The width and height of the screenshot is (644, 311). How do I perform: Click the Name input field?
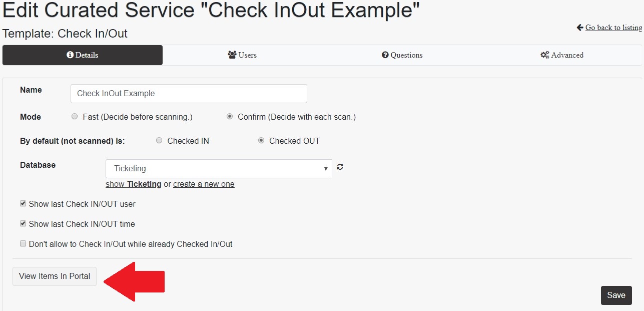189,94
